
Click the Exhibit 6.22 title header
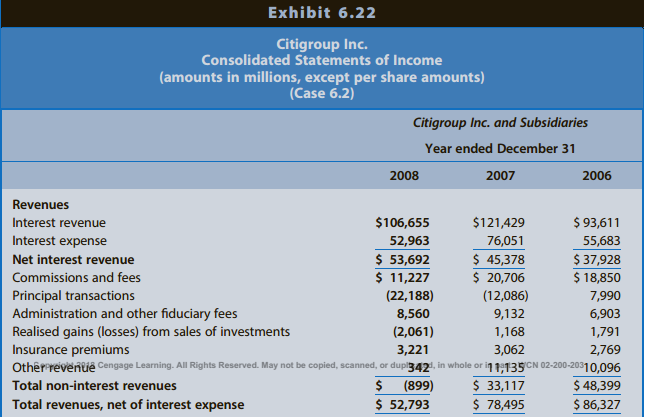tap(322, 13)
